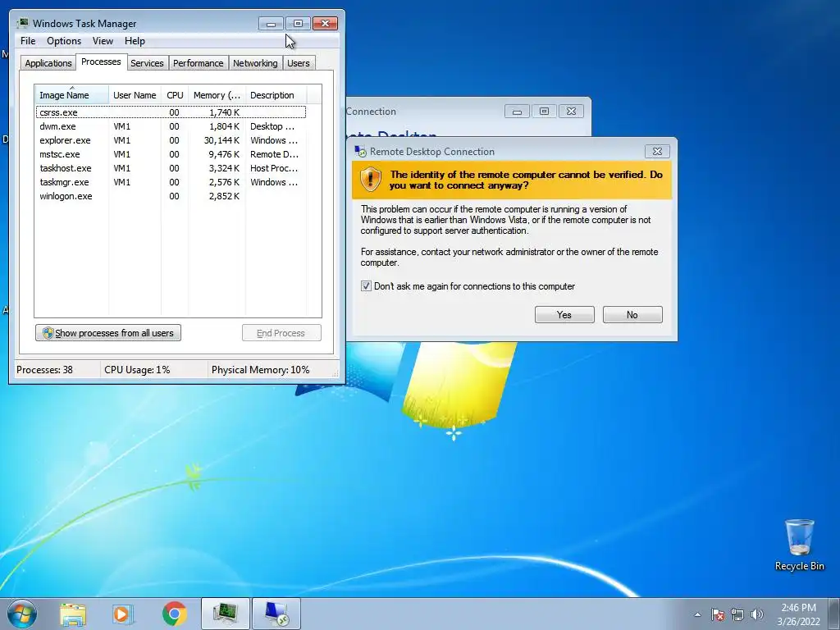
Task: Open Google Chrome from the taskbar
Action: point(174,614)
